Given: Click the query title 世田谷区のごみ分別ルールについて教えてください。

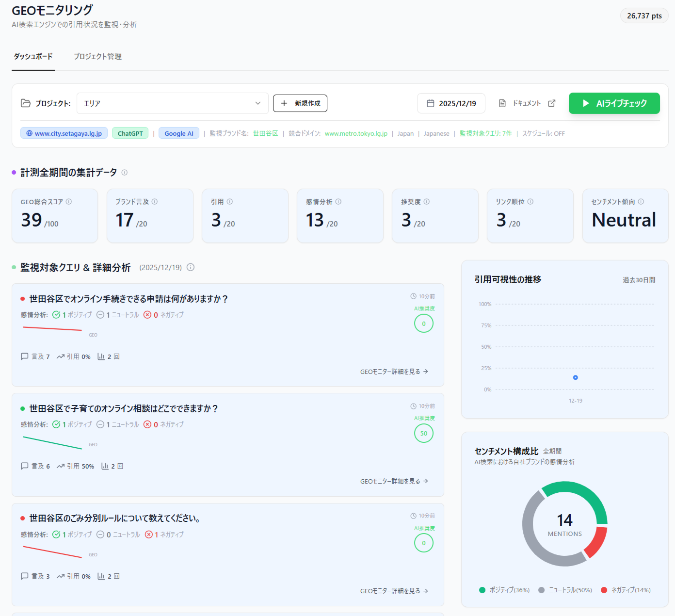Looking at the screenshot, I should coord(115,518).
